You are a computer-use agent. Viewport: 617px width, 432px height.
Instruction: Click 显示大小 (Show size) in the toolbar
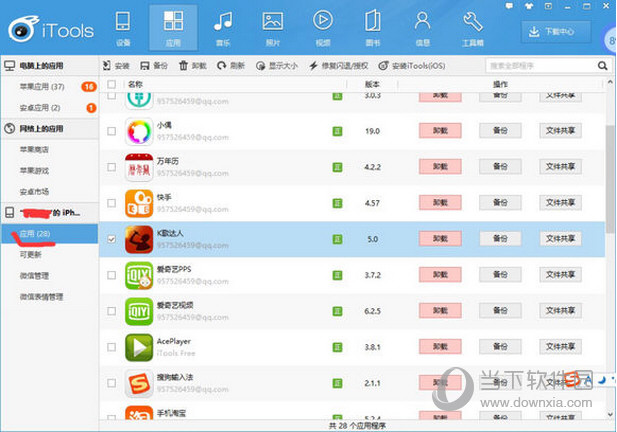pos(277,66)
